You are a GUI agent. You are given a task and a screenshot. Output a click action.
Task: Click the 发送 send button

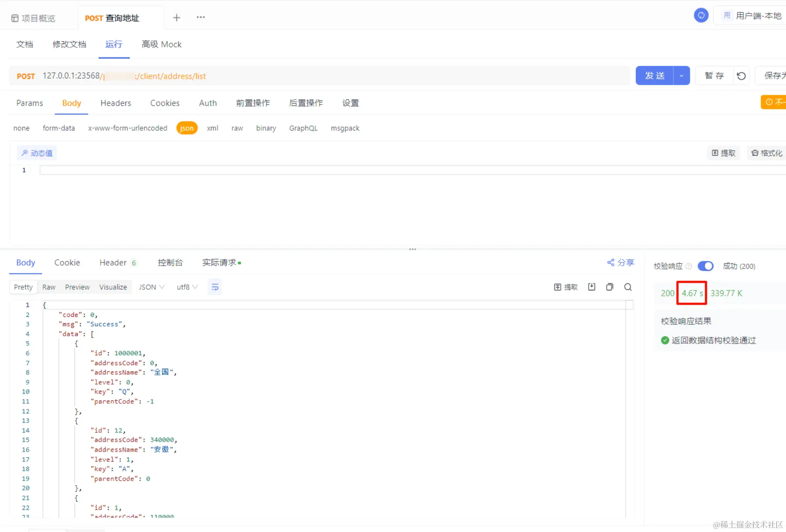pyautogui.click(x=654, y=75)
